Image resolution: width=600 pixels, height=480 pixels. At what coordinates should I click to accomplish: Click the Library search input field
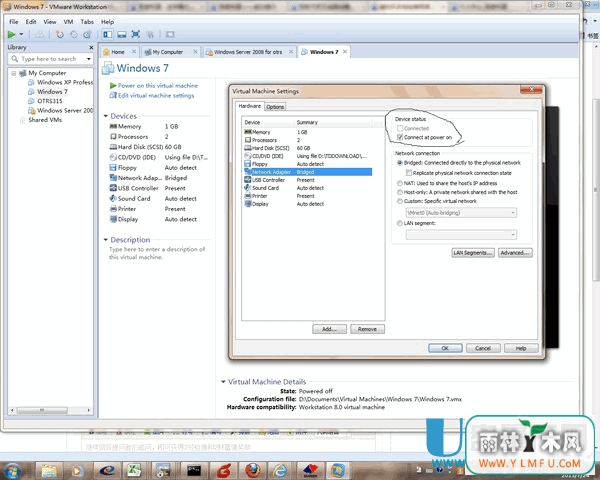50,59
